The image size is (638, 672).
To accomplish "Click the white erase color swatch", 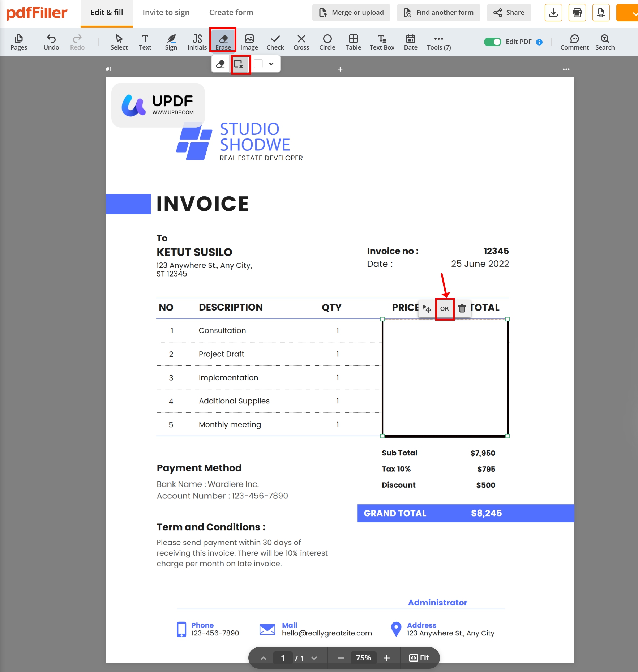I will tap(258, 64).
